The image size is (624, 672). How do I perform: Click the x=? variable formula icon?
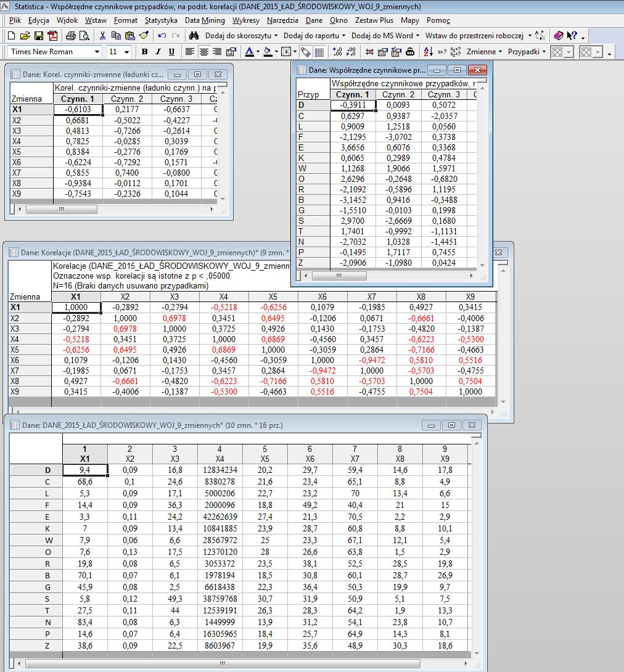(x=442, y=52)
